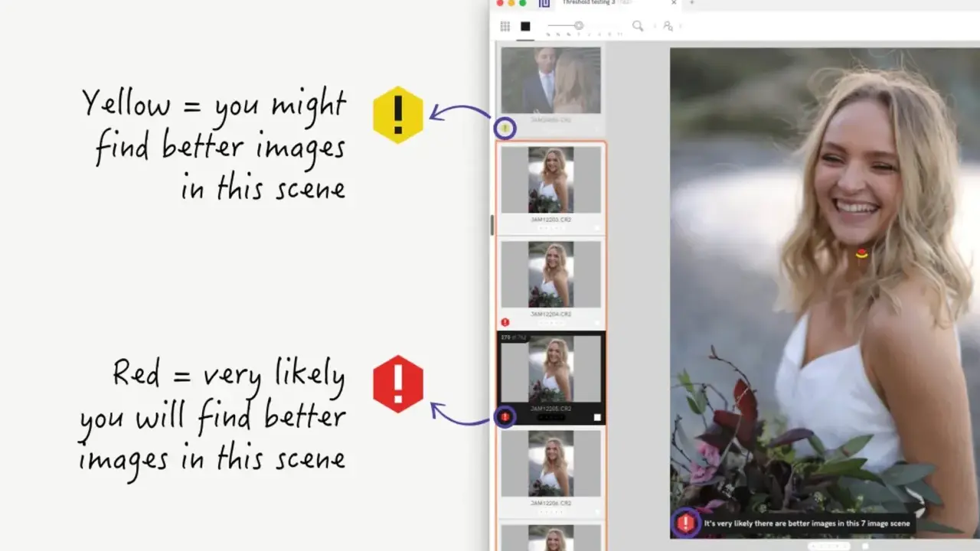This screenshot has height=551, width=980.
Task: Click red warning icon in preview banner
Action: (686, 523)
